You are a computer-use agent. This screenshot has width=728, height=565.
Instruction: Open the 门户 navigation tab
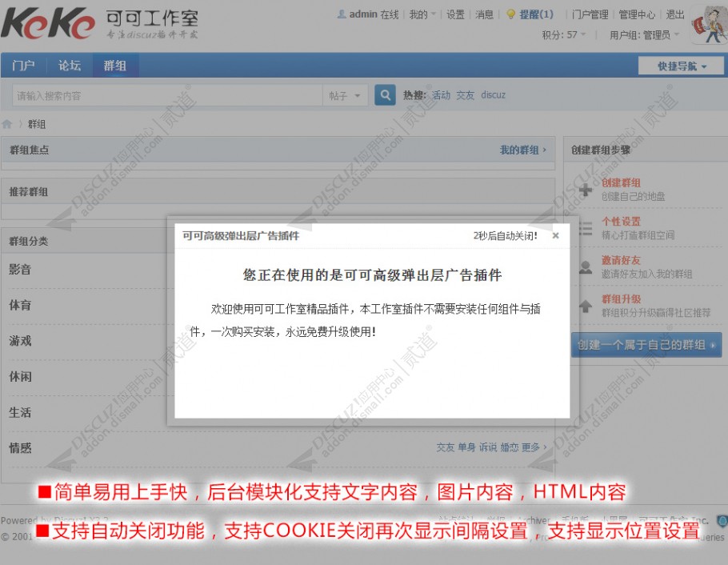coord(24,66)
